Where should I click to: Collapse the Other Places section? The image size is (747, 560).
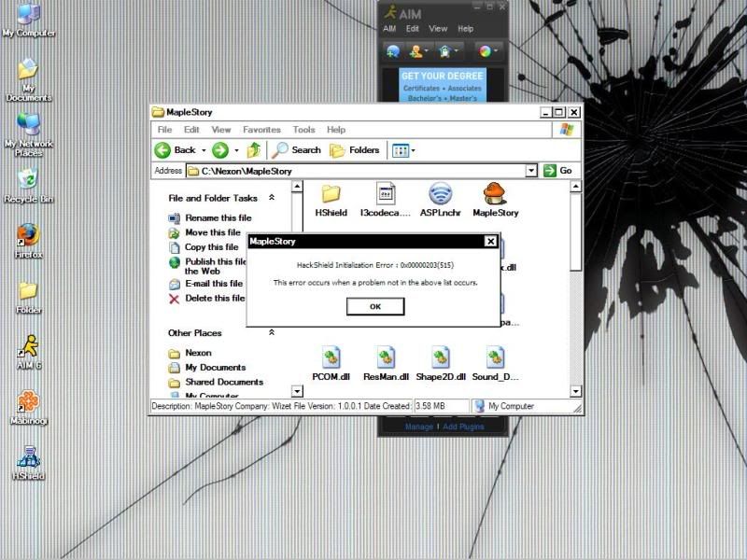click(272, 332)
